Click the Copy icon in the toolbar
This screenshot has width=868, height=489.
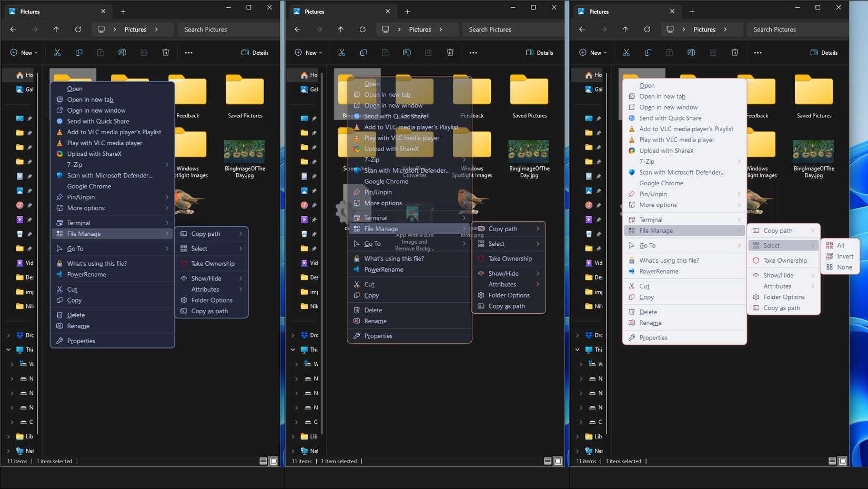click(x=79, y=53)
